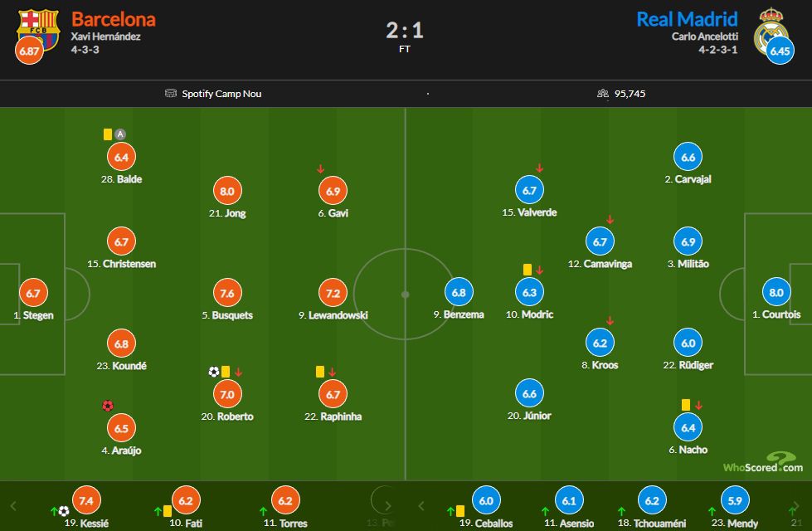The width and height of the screenshot is (812, 531).
Task: Click the WhoScored.com logo
Action: (761, 462)
